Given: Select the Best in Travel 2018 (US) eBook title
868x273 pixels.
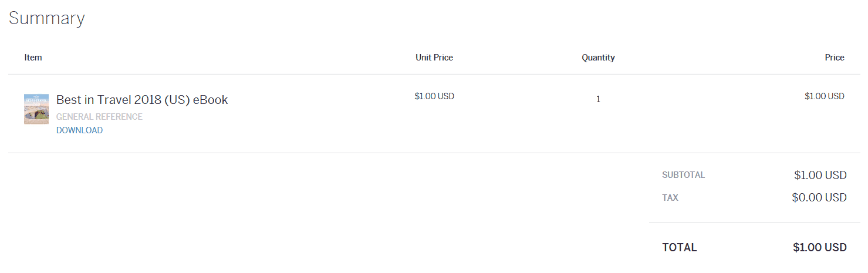Looking at the screenshot, I should pyautogui.click(x=142, y=100).
